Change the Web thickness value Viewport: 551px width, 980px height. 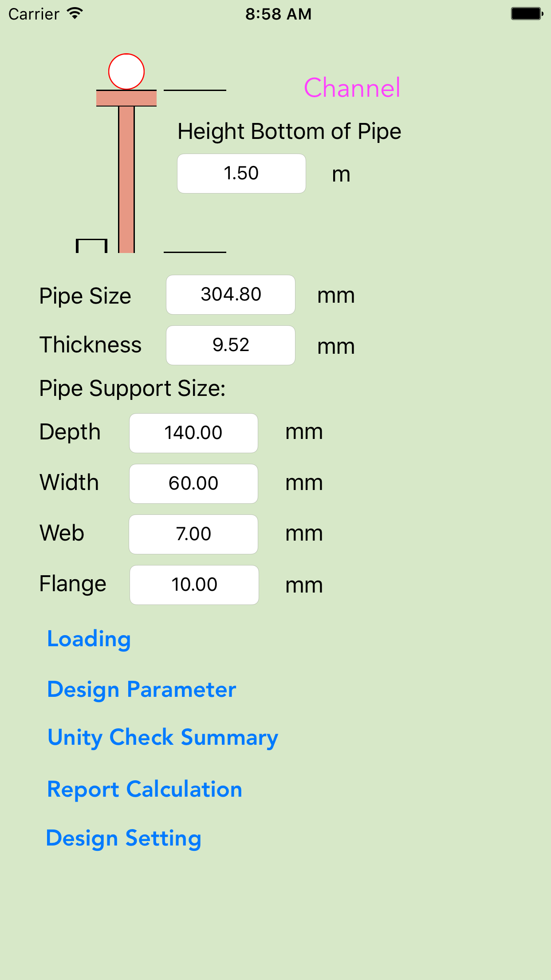pyautogui.click(x=193, y=534)
